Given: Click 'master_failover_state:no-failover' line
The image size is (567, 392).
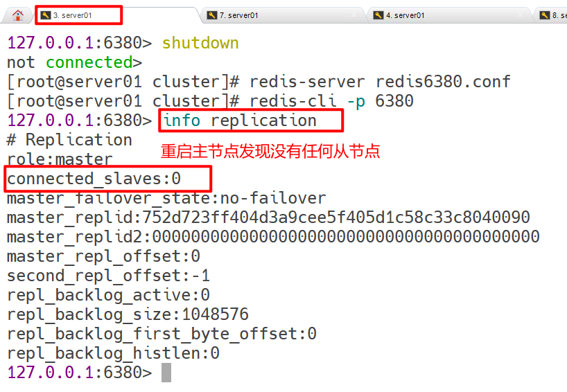Looking at the screenshot, I should (166, 198).
